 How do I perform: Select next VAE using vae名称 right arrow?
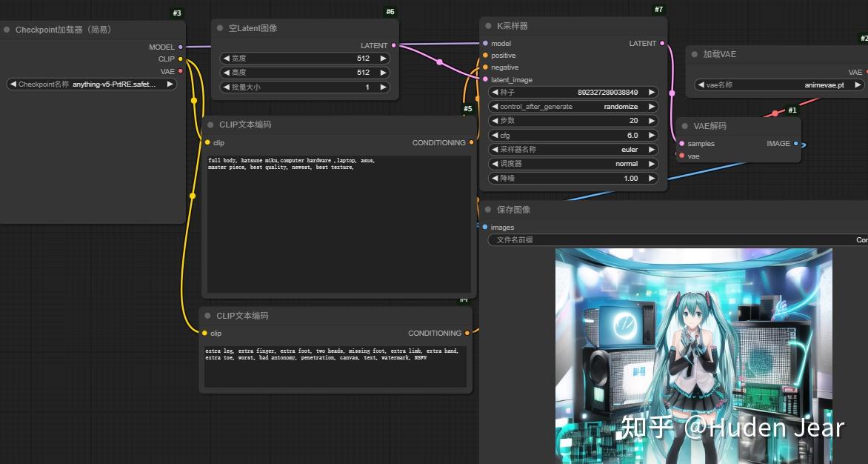click(858, 85)
